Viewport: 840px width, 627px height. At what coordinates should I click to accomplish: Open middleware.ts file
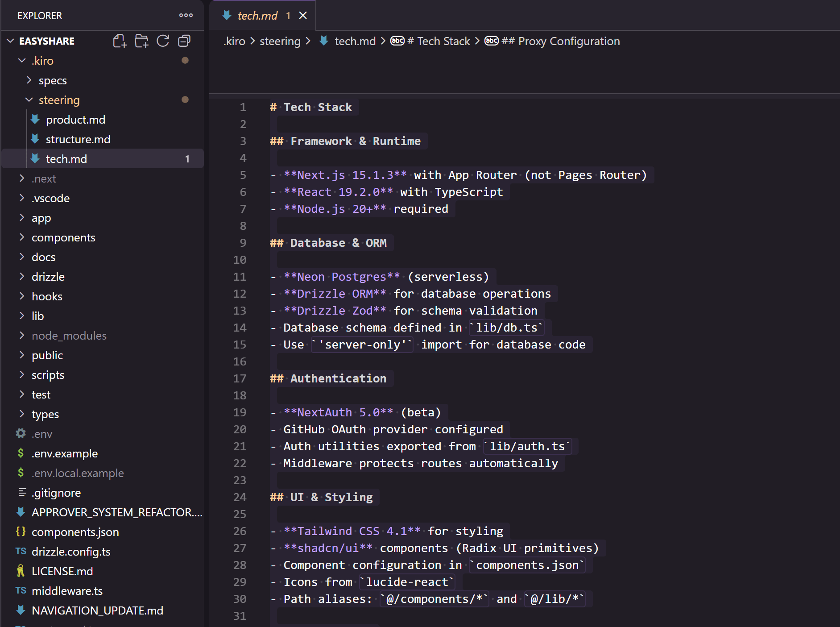(102, 591)
